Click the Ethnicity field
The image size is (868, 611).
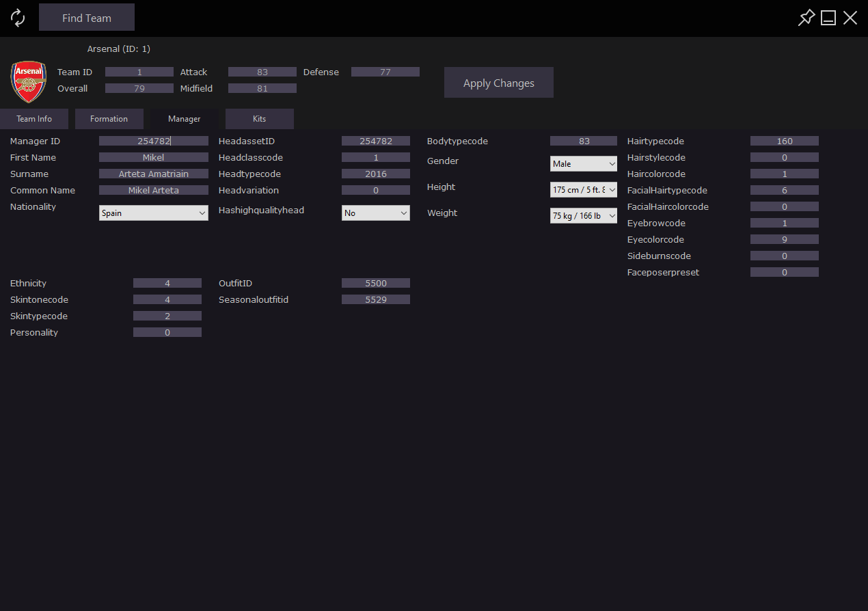[167, 283]
